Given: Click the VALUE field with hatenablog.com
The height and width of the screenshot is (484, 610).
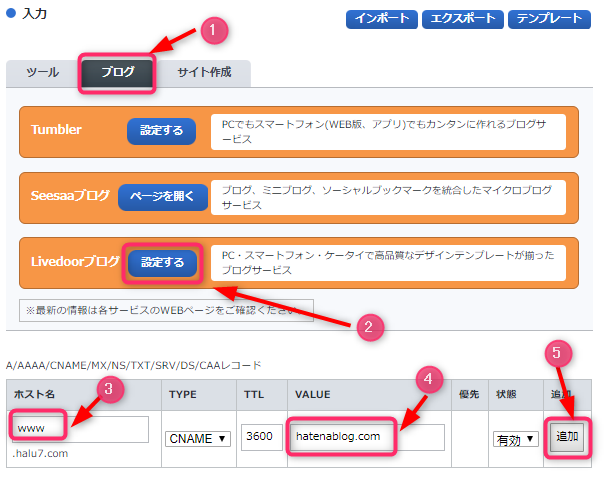Looking at the screenshot, I should (x=366, y=437).
